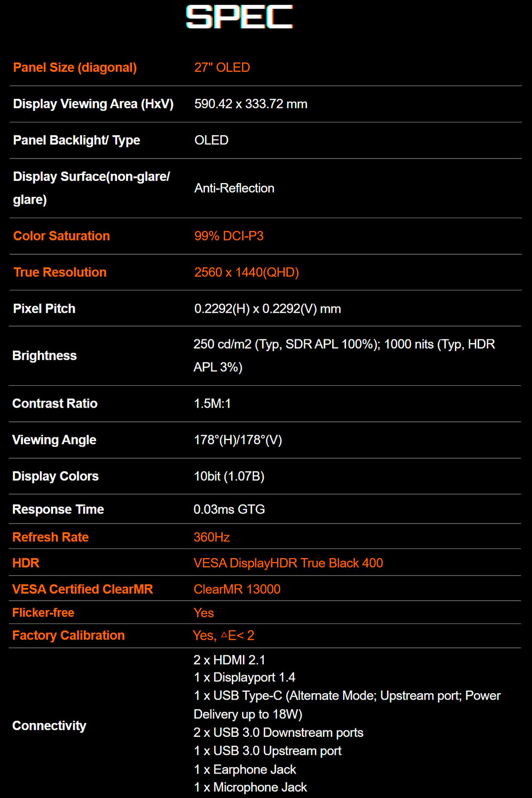Click the Panel Size (diagonal) label

click(x=75, y=68)
